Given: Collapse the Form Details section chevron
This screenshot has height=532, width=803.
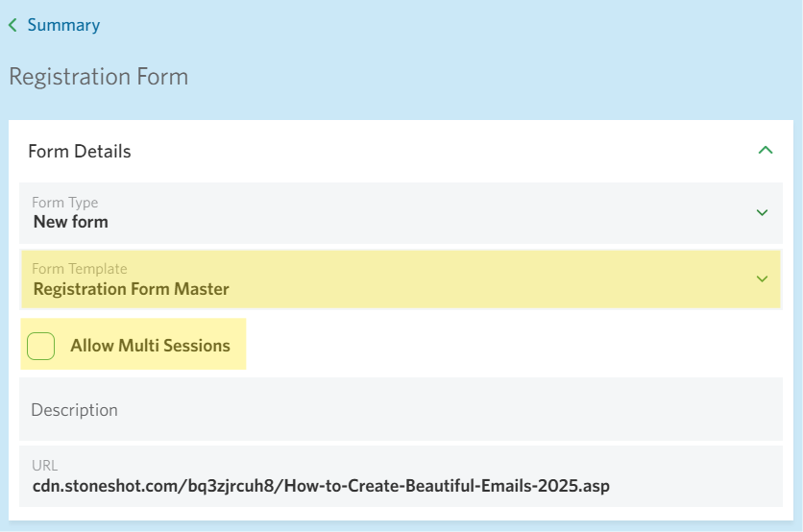Looking at the screenshot, I should [x=766, y=150].
